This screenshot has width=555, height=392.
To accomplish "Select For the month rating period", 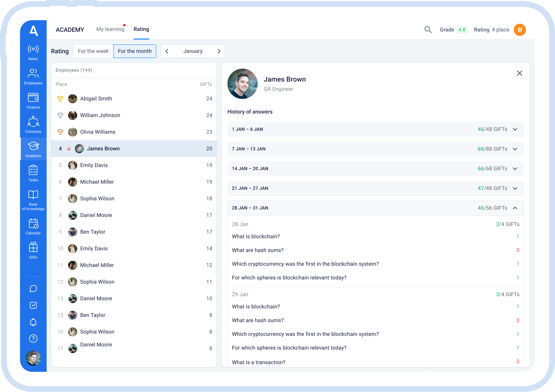I will [135, 51].
